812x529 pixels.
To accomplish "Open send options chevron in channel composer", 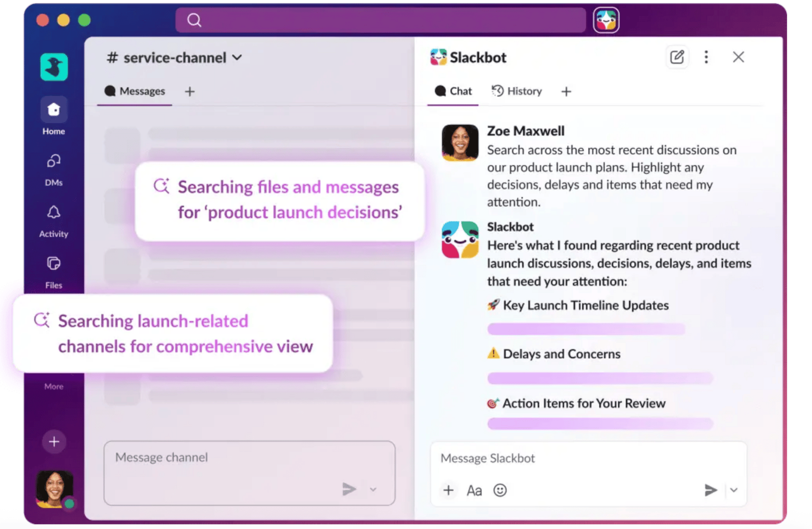I will (x=373, y=490).
